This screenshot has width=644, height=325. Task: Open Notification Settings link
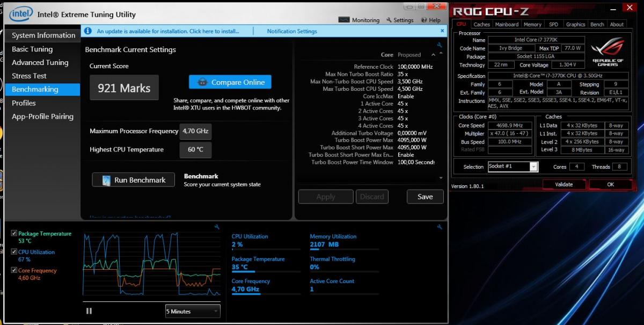(292, 31)
